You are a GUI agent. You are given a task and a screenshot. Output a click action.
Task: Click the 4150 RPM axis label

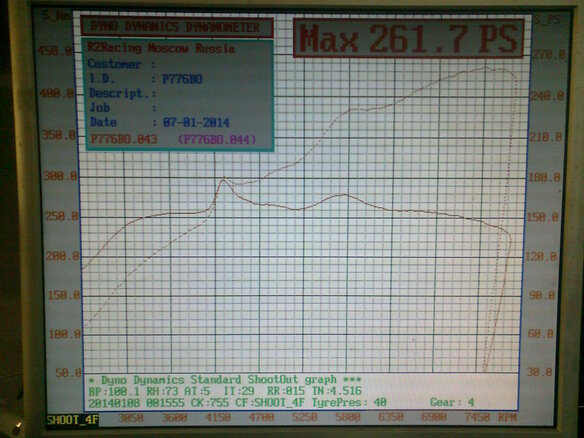point(218,418)
